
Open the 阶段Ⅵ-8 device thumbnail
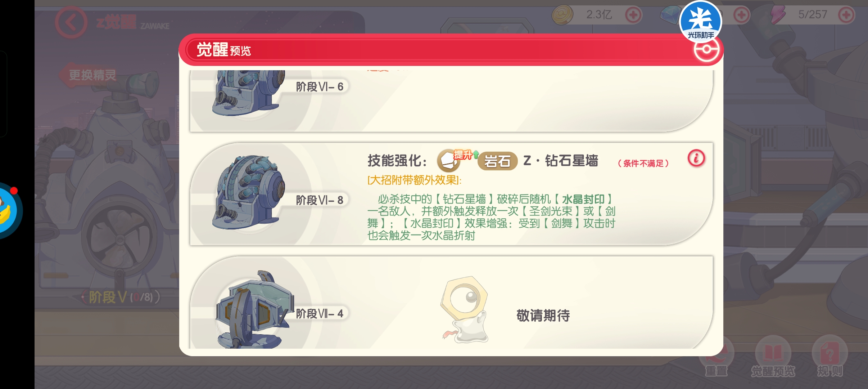[x=248, y=192]
